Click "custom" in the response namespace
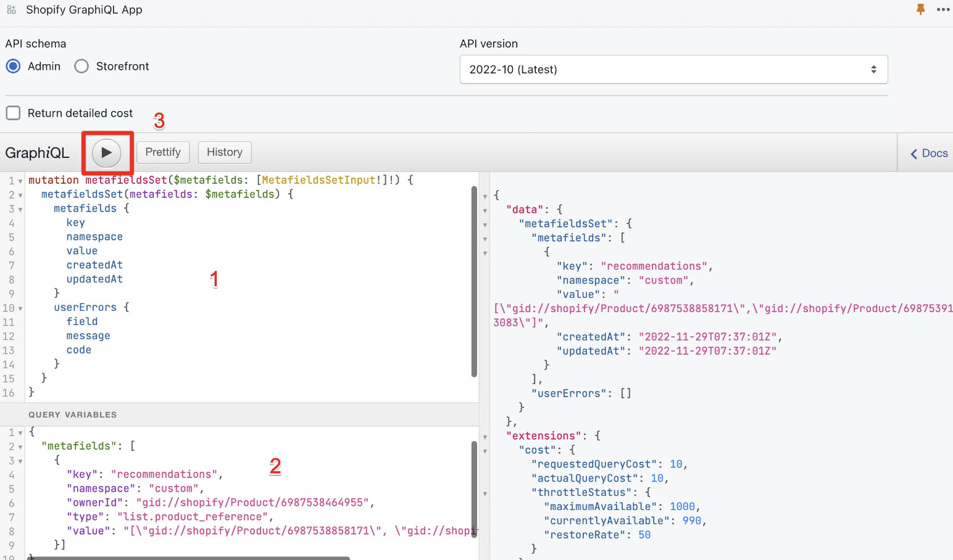The height and width of the screenshot is (560, 953). (x=664, y=280)
